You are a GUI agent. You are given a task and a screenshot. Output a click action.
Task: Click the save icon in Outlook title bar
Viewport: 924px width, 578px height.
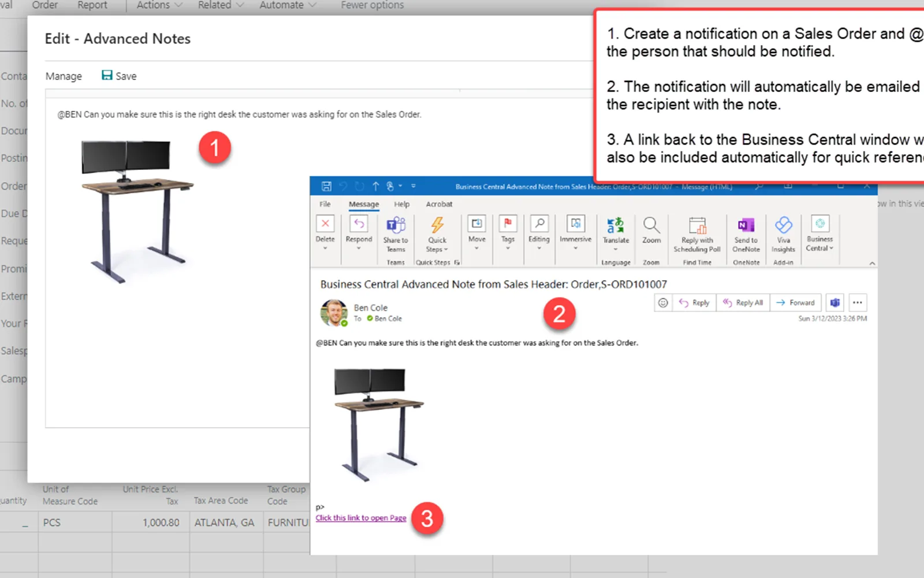pyautogui.click(x=326, y=186)
